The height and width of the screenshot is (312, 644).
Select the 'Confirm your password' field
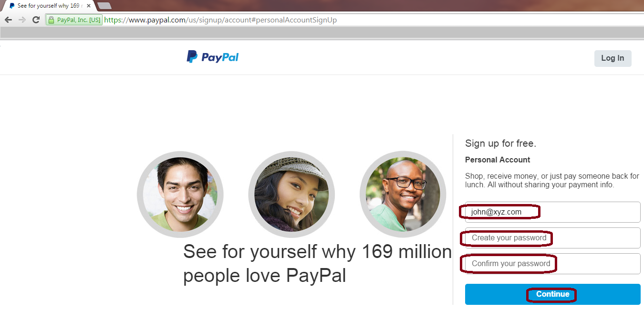(x=552, y=263)
